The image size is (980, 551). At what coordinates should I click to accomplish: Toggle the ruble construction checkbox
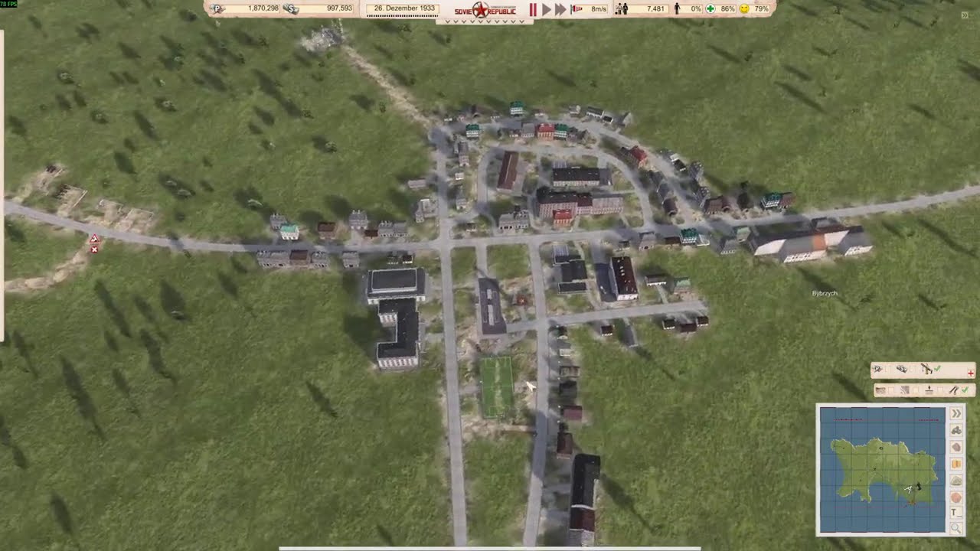coord(888,370)
